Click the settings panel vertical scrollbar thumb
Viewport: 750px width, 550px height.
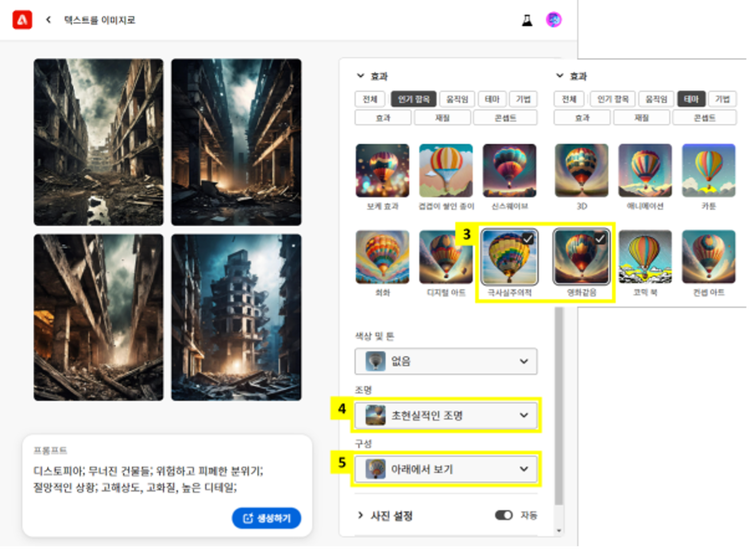point(558,406)
